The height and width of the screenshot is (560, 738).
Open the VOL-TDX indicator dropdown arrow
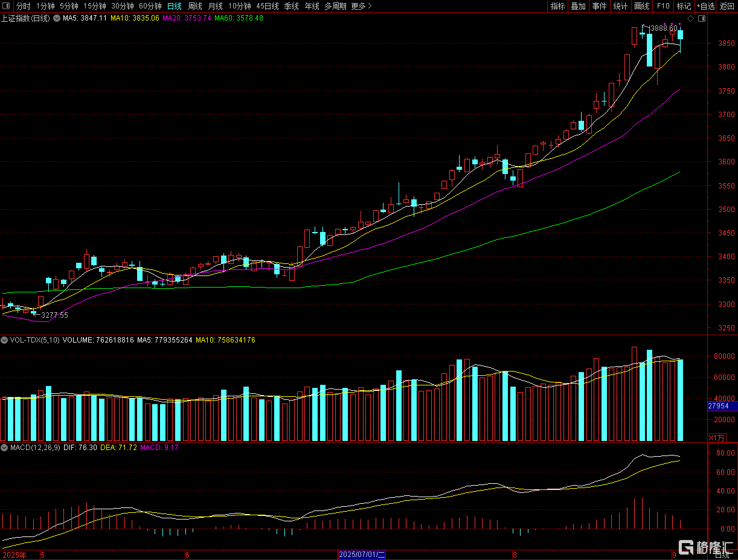click(x=5, y=340)
